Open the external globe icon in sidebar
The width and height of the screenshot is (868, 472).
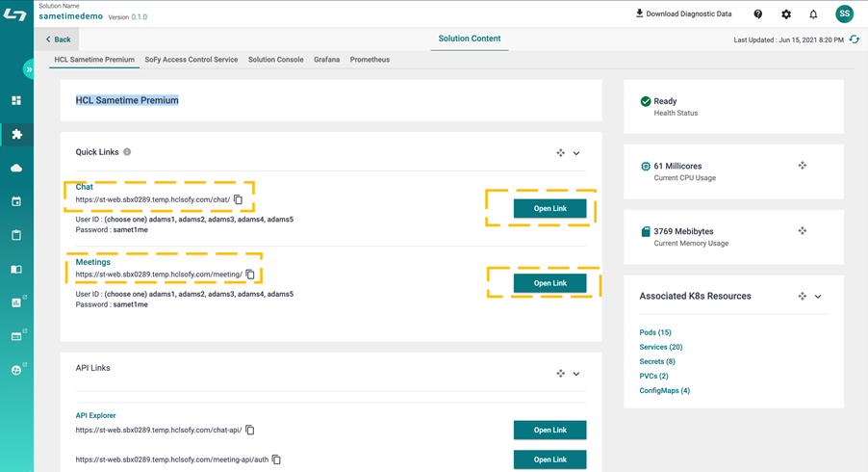coord(17,370)
